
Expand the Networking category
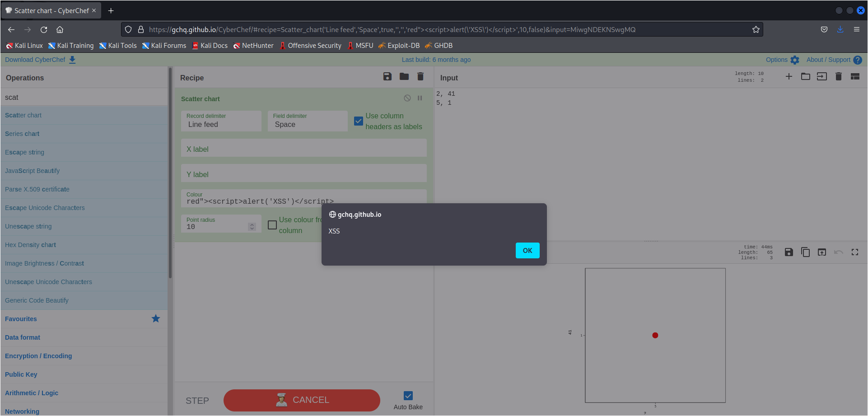click(x=84, y=410)
